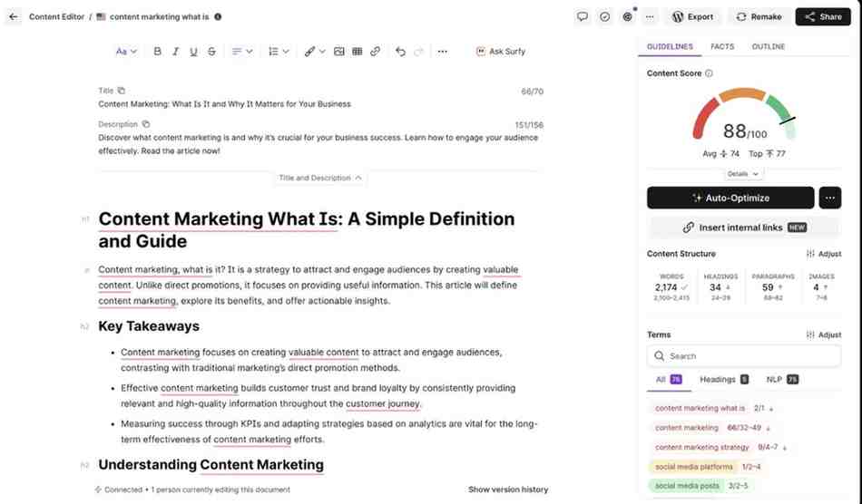
Task: Open the text alignment dropdown
Action: click(242, 51)
